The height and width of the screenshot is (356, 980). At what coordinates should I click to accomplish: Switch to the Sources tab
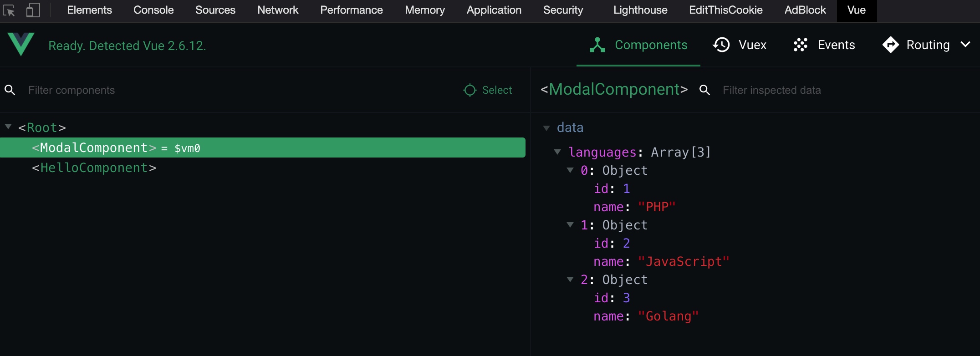tap(215, 10)
